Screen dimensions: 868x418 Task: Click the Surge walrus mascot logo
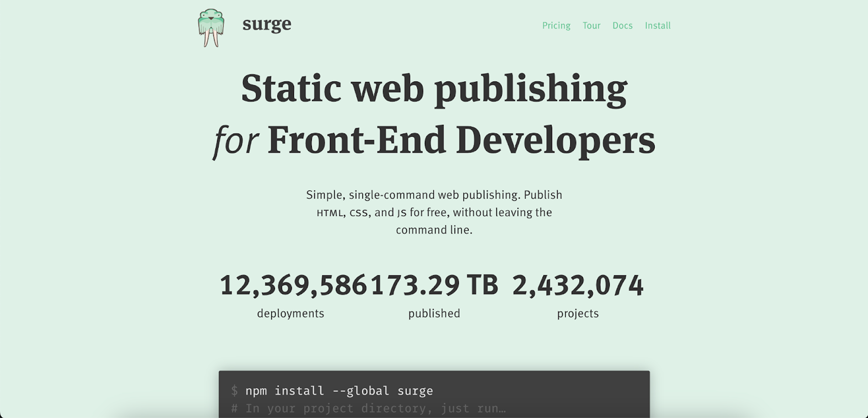[211, 28]
